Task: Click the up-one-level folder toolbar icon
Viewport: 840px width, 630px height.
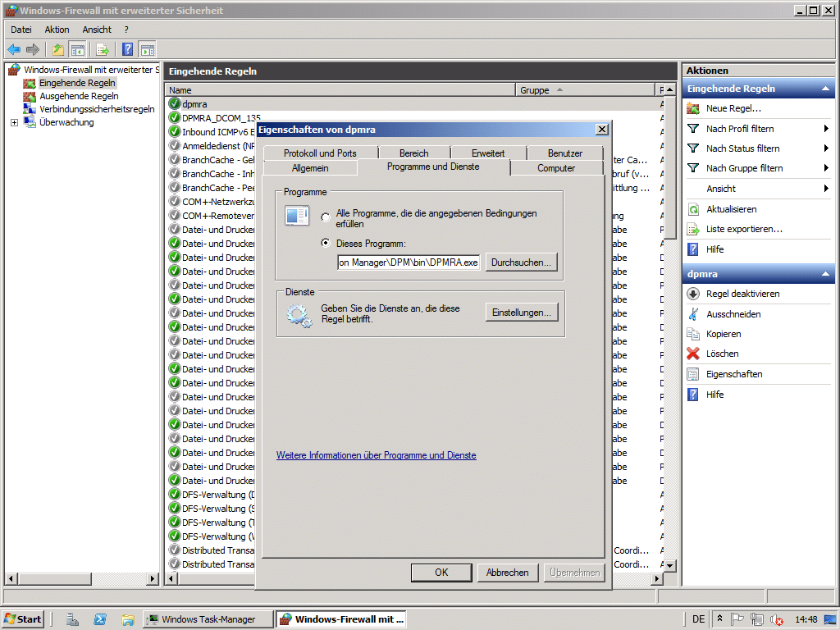Action: pos(58,50)
